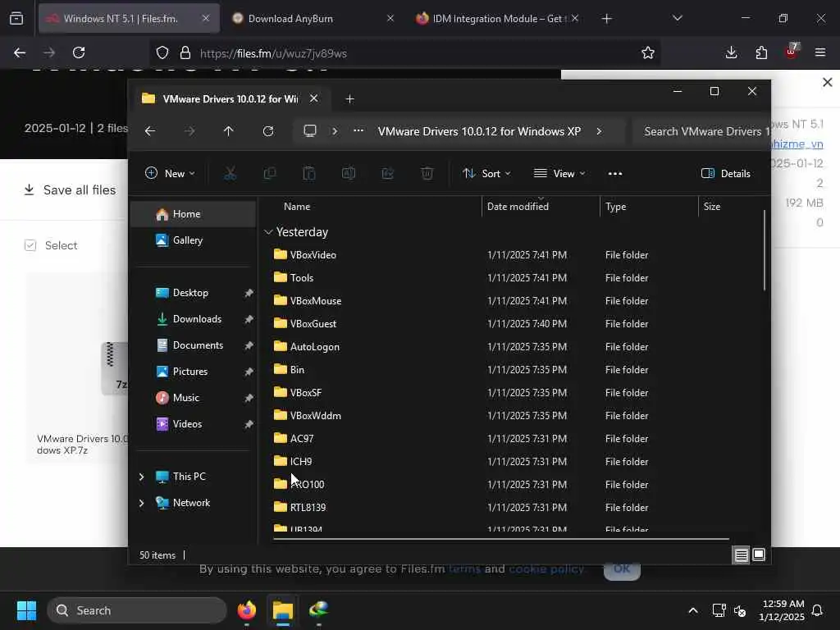This screenshot has width=840, height=630.
Task: Open the See more options menu in Explorer
Action: click(x=615, y=174)
